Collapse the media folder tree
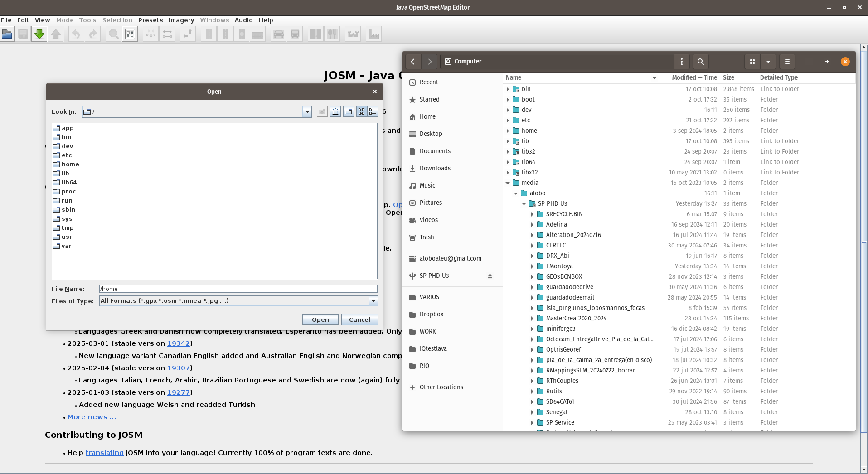 [x=508, y=183]
